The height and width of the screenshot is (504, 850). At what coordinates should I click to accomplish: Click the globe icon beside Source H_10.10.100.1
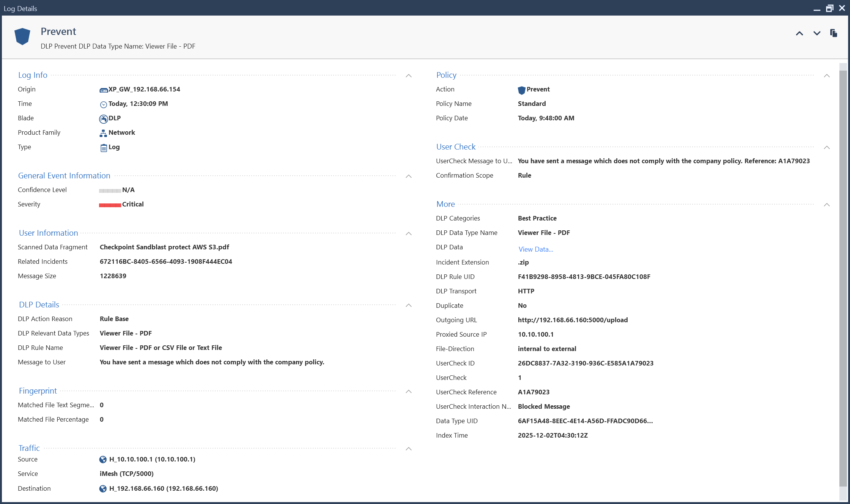pos(103,460)
